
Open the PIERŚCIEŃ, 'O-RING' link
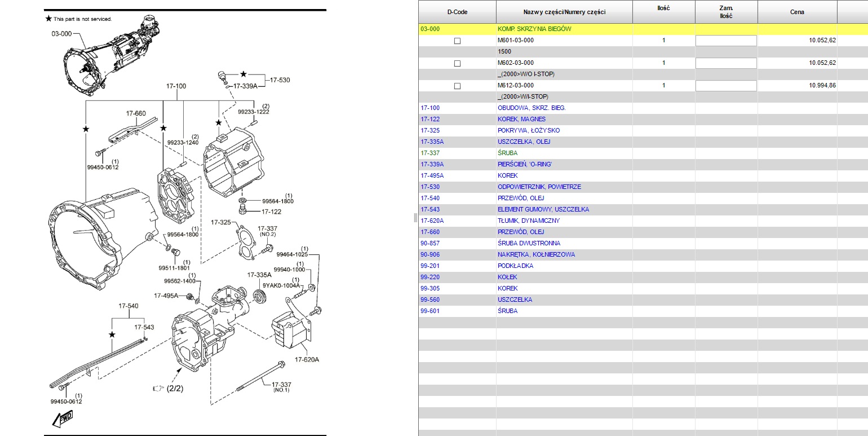point(525,164)
